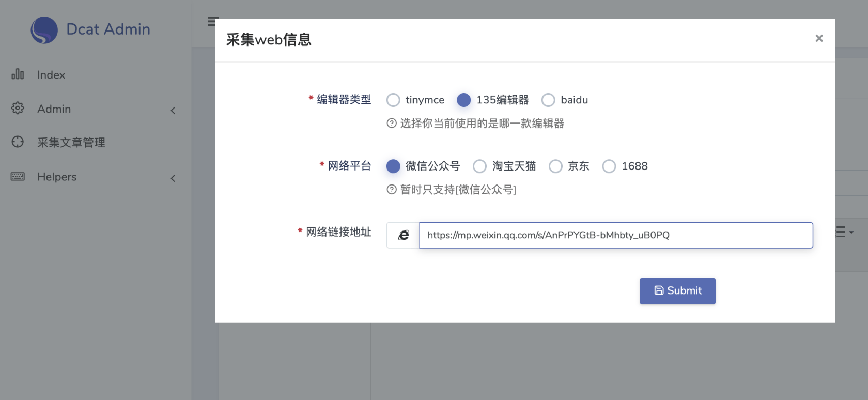The image size is (868, 400).
Task: Click the 采集web信息 dialog title
Action: 269,39
